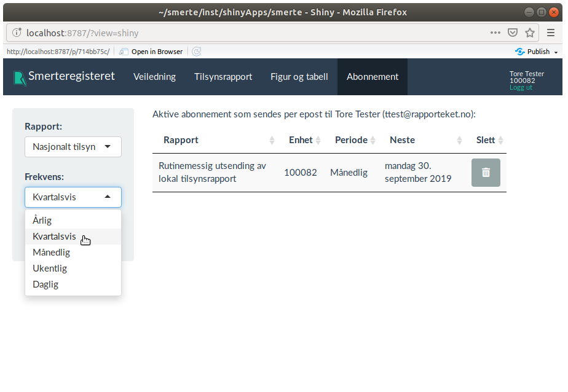Choose Månedlig frequency option

(x=73, y=253)
